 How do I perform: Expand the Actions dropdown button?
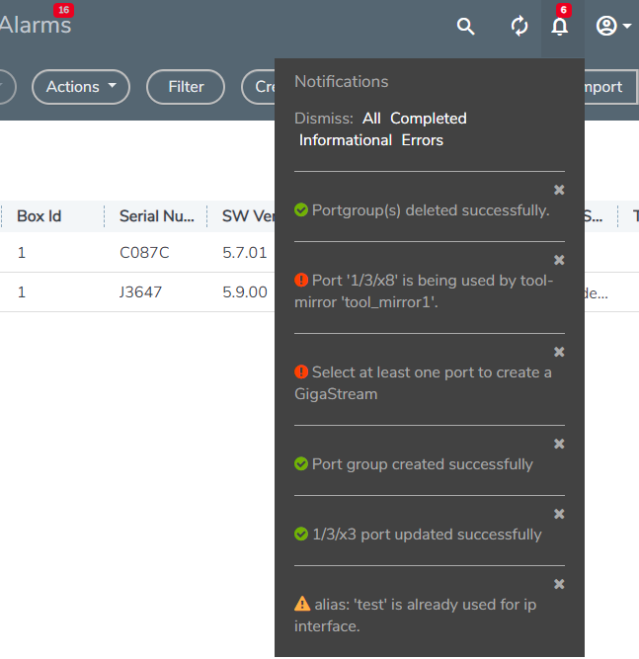[x=81, y=87]
